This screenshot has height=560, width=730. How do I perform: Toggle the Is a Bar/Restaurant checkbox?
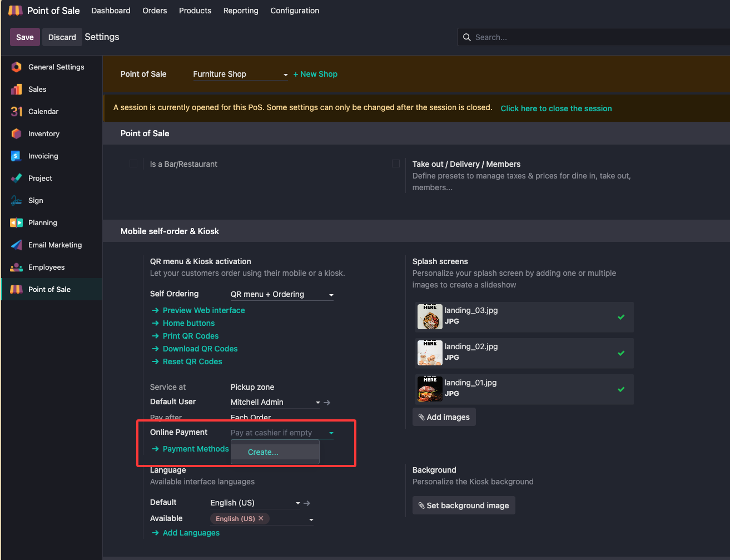(133, 163)
